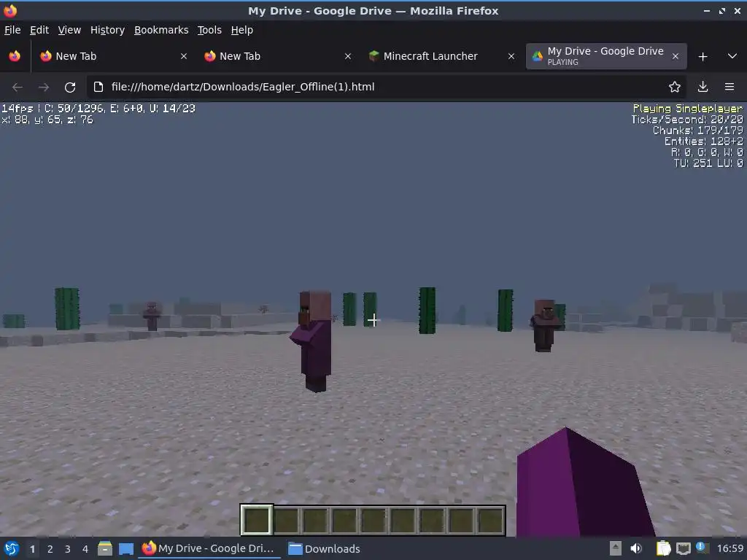The image size is (747, 560).
Task: Open the volume control tray icon
Action: click(636, 548)
